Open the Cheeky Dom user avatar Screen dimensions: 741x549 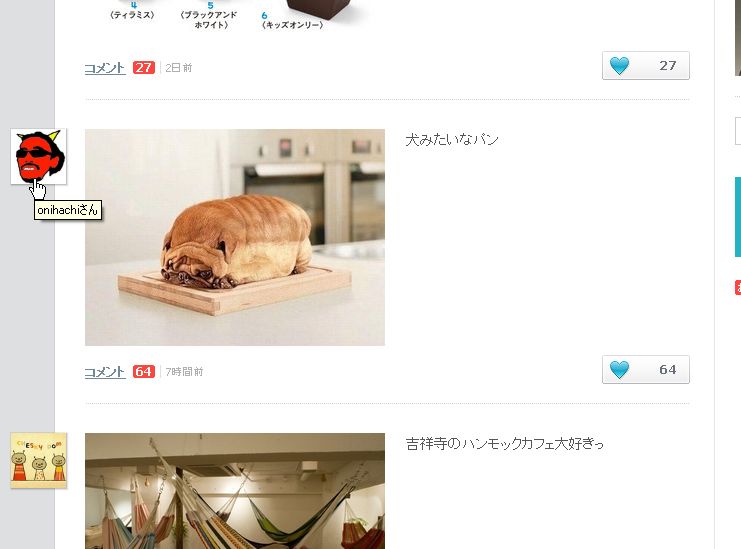(x=39, y=460)
